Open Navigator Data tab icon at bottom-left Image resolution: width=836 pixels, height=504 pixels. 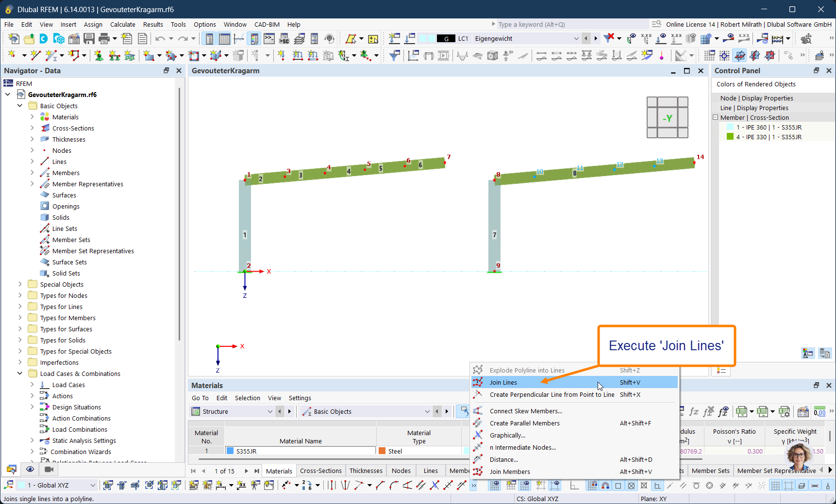pyautogui.click(x=11, y=469)
